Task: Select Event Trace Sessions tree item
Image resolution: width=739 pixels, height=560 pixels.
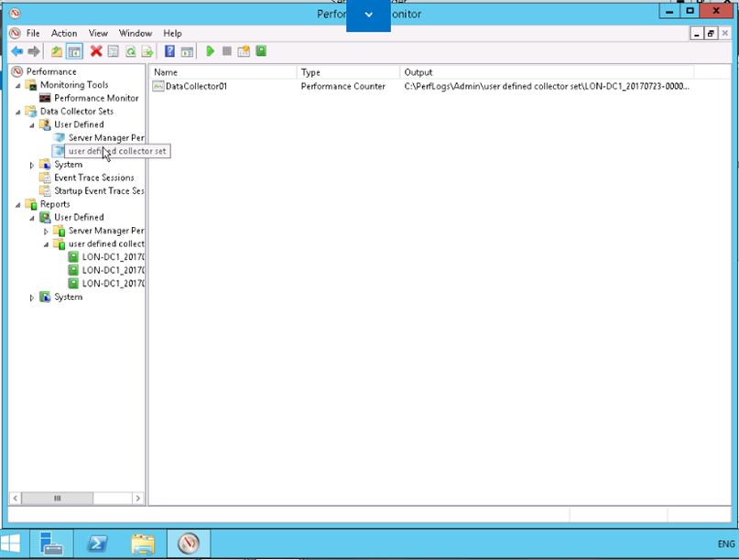Action: click(x=93, y=178)
